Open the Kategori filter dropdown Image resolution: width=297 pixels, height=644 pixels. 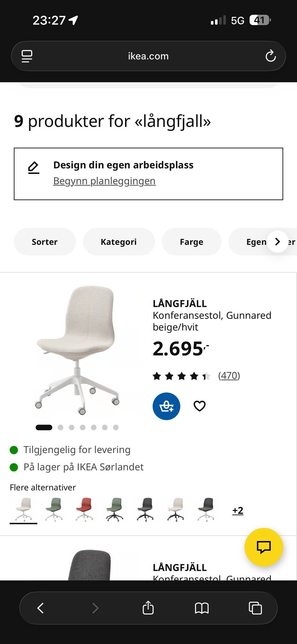tap(119, 242)
